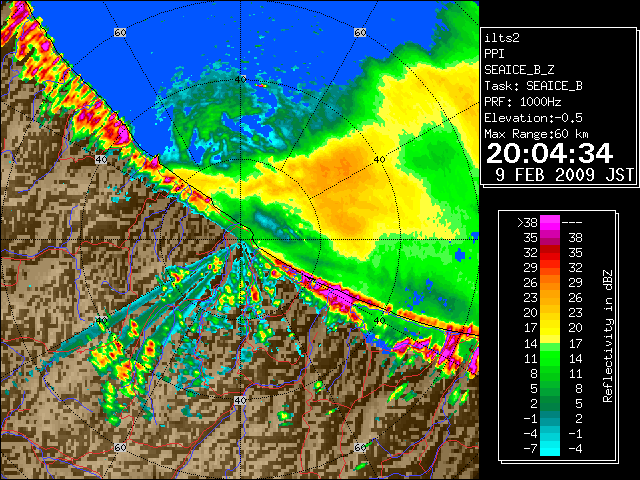
Task: Click the small blue patch east of radar
Action: [460, 256]
